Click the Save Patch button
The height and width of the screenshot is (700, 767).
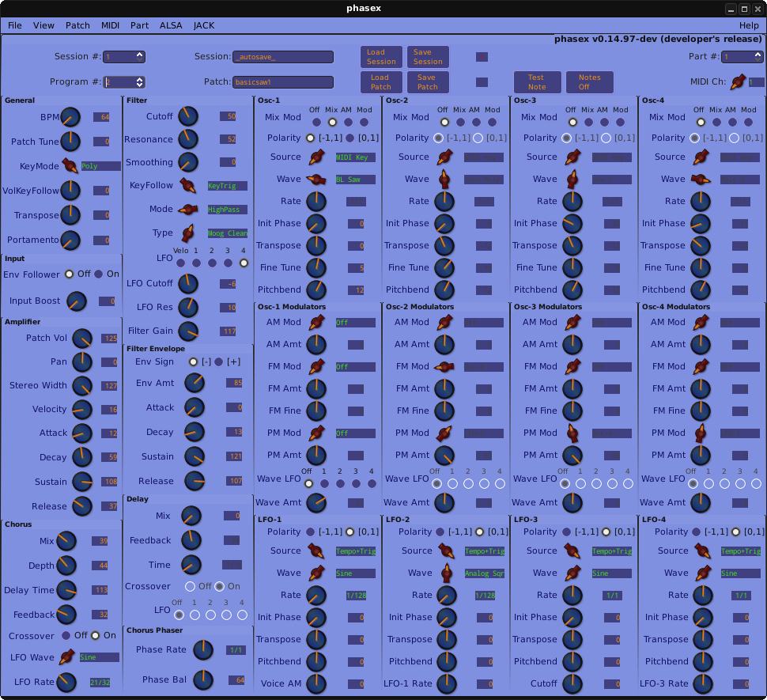click(x=428, y=82)
